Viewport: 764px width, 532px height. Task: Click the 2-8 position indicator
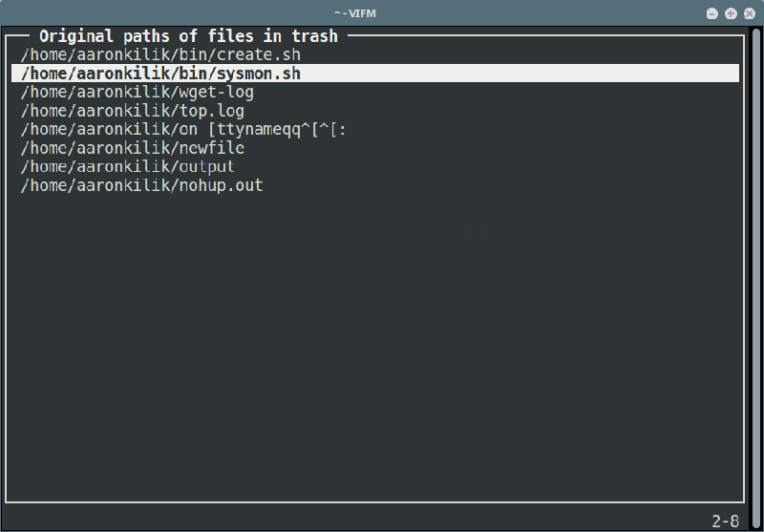[x=725, y=521]
